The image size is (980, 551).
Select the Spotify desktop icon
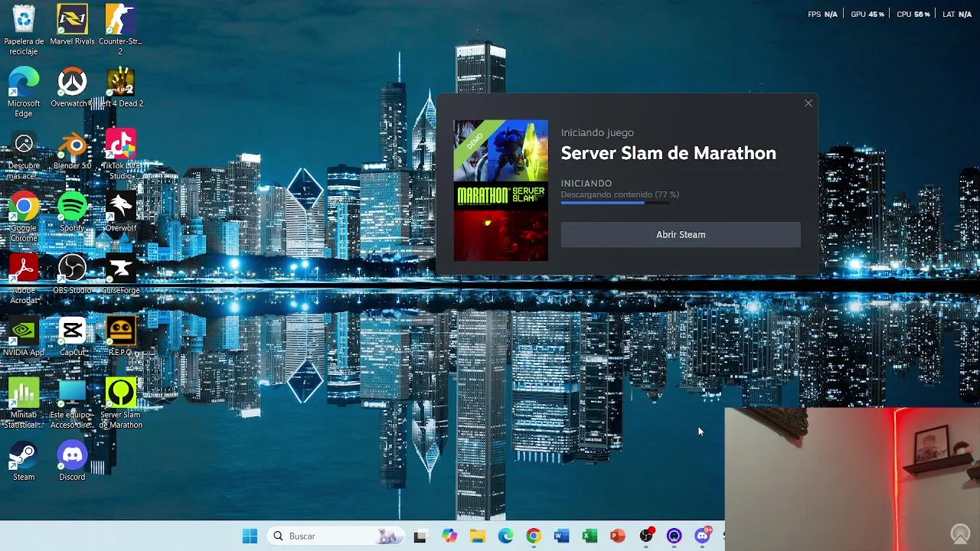(72, 211)
